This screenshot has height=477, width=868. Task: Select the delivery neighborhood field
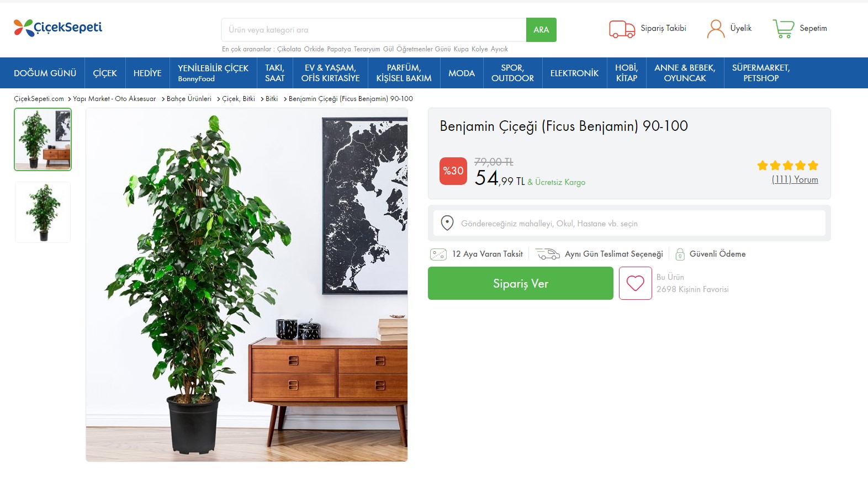629,223
